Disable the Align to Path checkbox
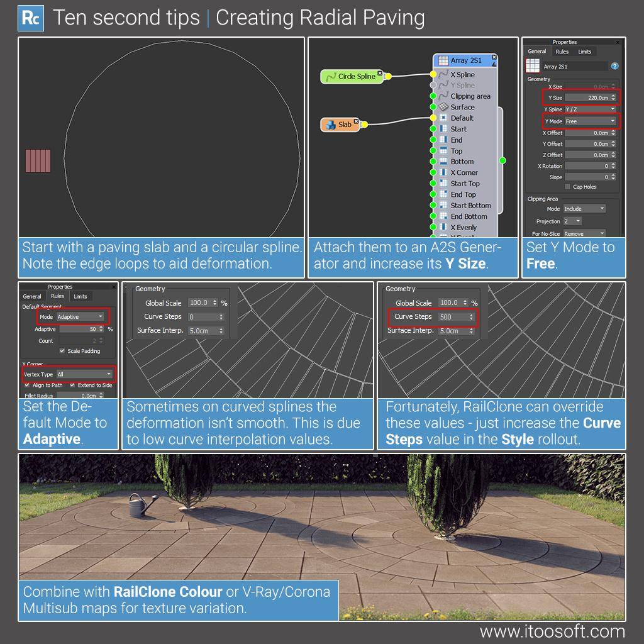The height and width of the screenshot is (644, 644). 27,385
